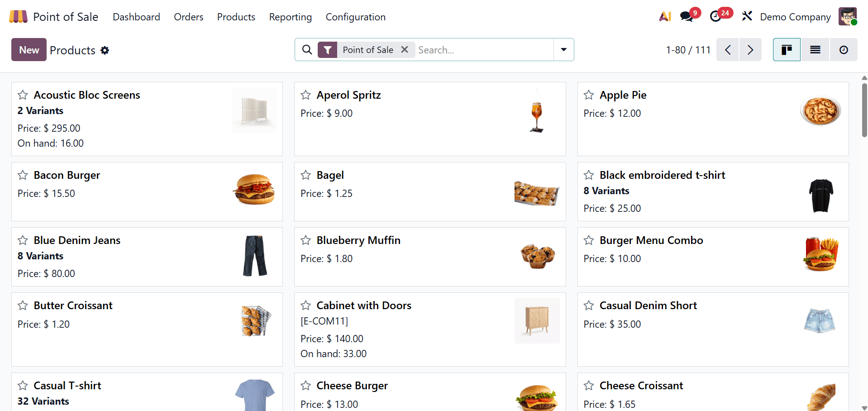Toggle the star on Apple Pie

[589, 95]
